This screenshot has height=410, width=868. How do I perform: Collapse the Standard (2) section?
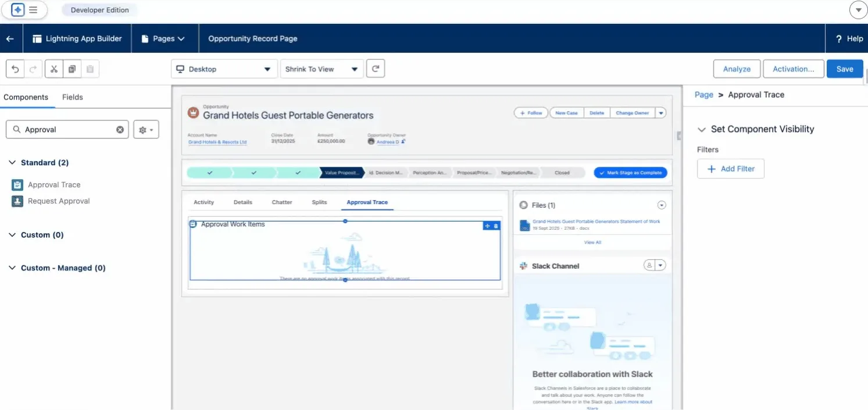click(12, 163)
